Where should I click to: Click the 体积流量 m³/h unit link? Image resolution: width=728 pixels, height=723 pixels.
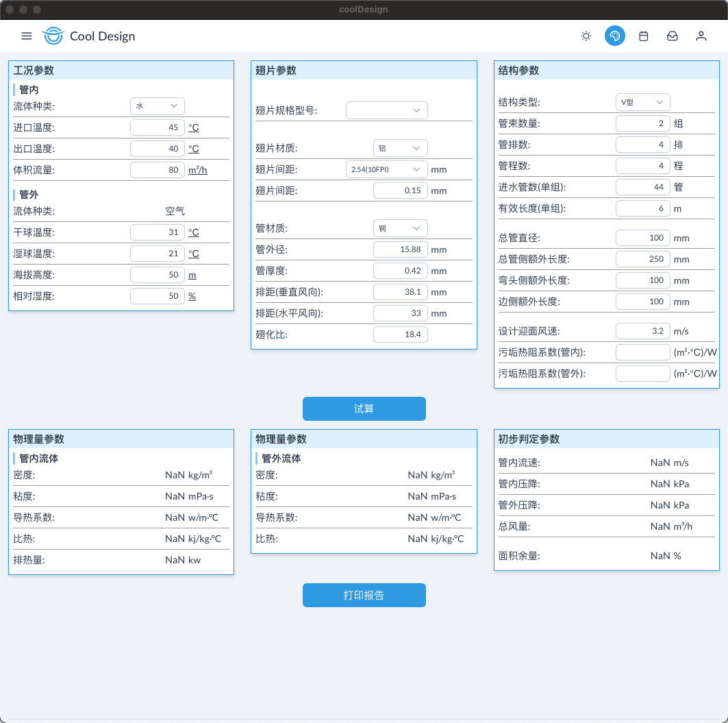(198, 170)
